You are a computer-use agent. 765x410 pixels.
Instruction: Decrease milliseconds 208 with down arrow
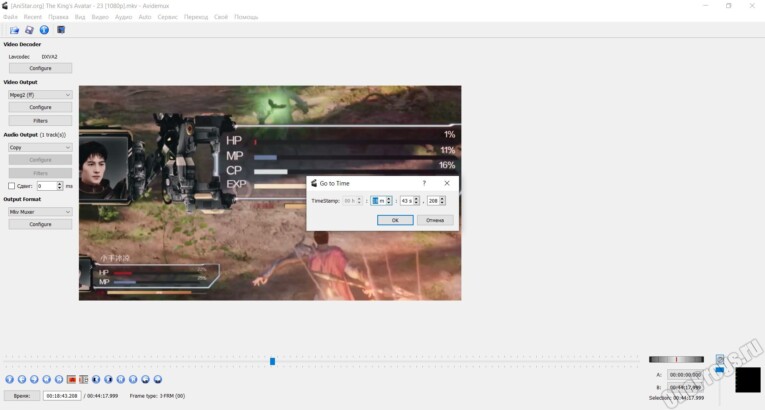coord(443,203)
